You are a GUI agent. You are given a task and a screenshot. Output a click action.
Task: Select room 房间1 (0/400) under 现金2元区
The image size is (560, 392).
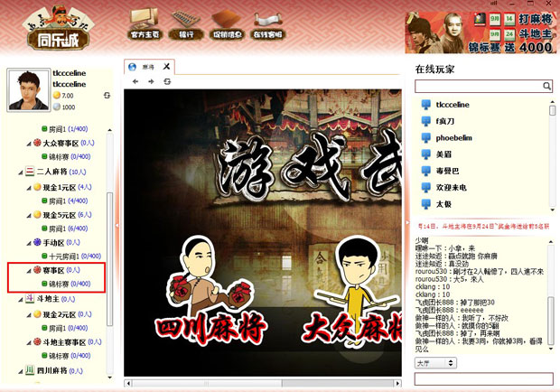65,328
